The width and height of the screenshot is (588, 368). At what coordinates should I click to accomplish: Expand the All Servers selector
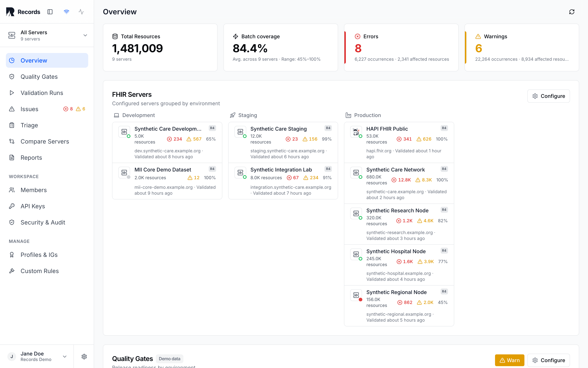[47, 35]
